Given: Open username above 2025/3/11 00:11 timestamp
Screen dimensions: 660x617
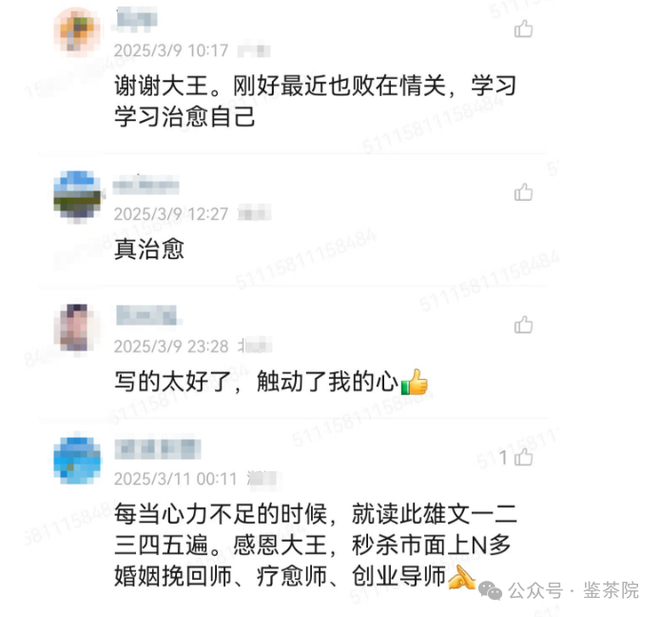Looking at the screenshot, I should tap(157, 449).
